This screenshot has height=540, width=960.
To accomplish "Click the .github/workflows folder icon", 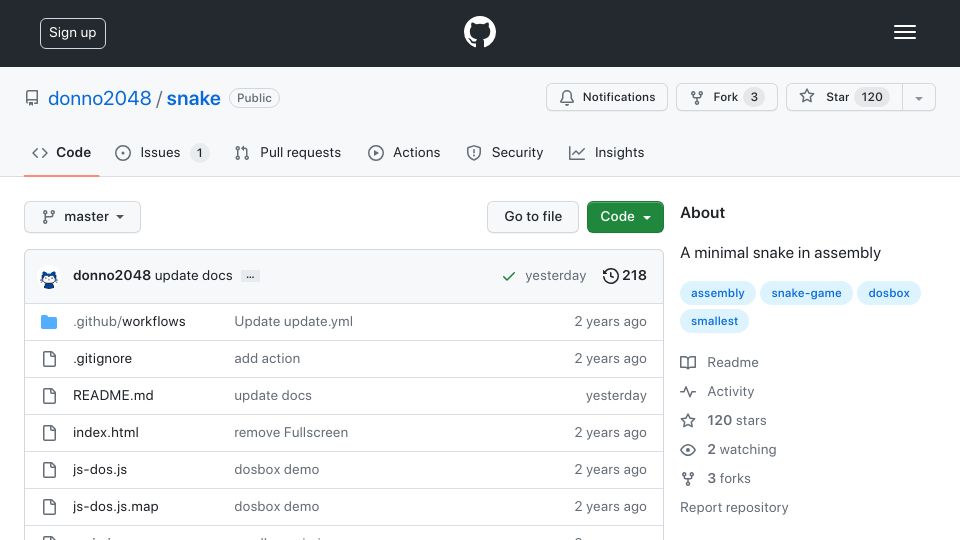I will pos(49,321).
